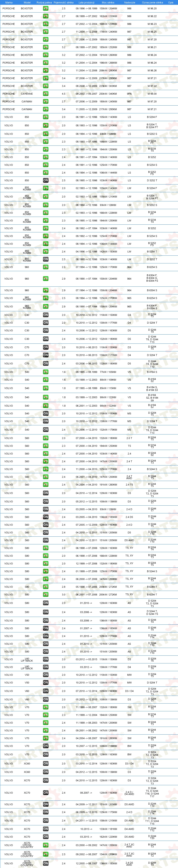Click petrol icon in Porsche Cayenne row
The height and width of the screenshot is (868, 178).
(46, 94)
